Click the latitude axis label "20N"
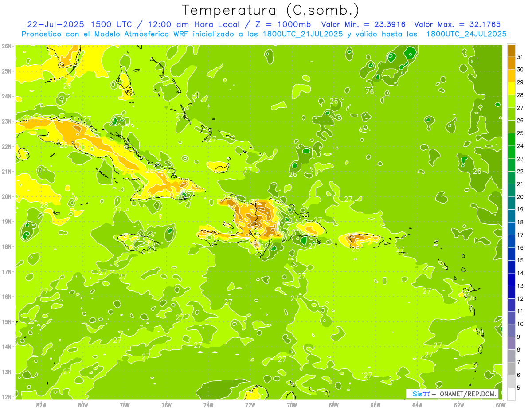Viewport: 532px width, 411px height. tap(7, 196)
